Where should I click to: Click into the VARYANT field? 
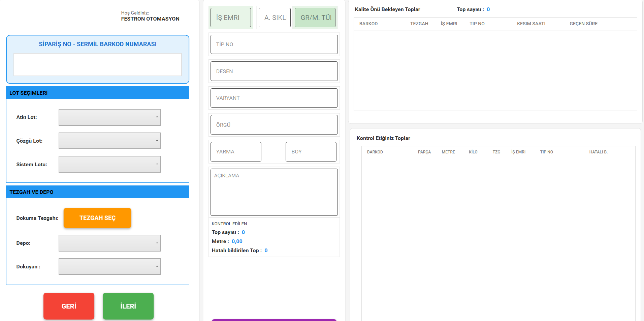point(274,98)
